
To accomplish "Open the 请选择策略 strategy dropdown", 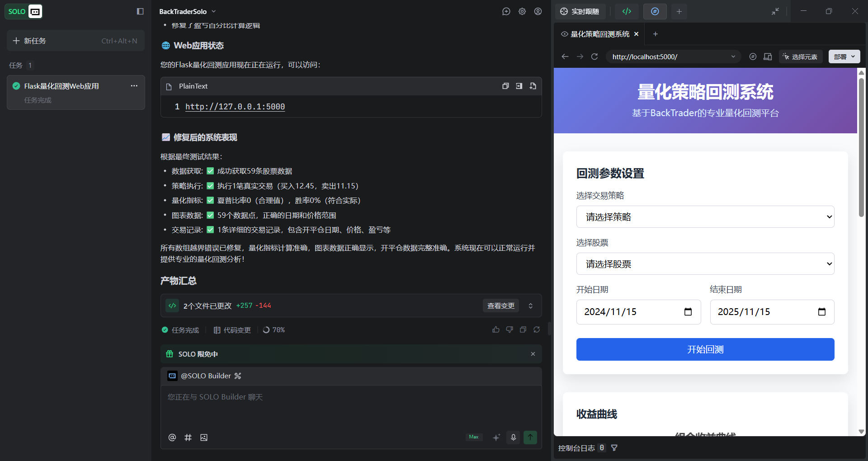I will click(705, 217).
